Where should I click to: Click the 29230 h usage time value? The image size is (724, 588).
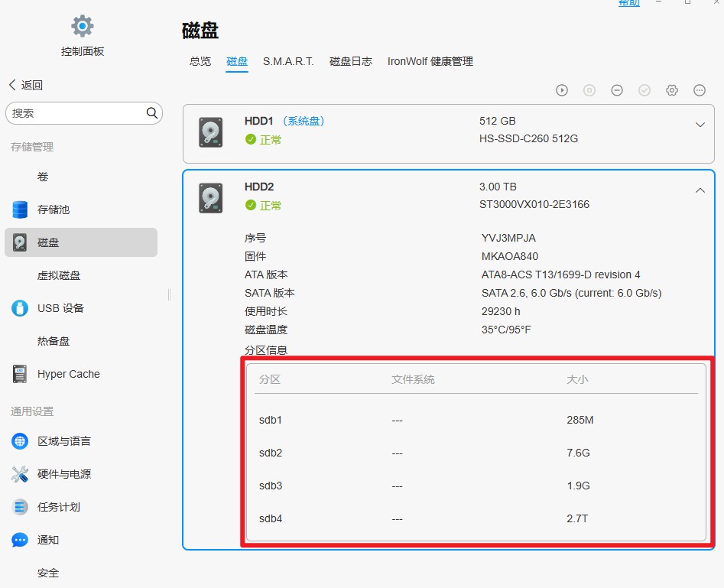(501, 311)
